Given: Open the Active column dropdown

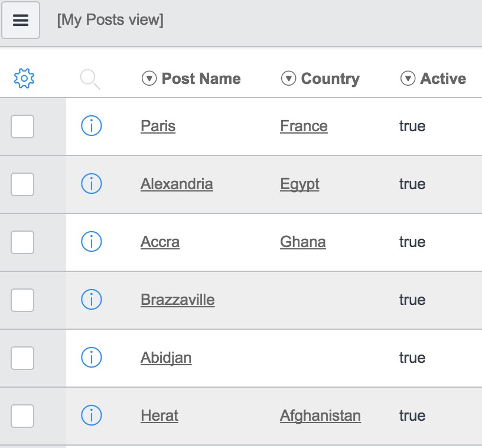Looking at the screenshot, I should [408, 79].
